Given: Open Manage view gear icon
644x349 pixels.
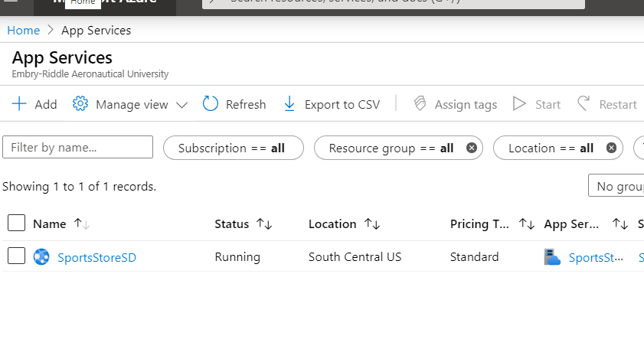Looking at the screenshot, I should coord(80,104).
